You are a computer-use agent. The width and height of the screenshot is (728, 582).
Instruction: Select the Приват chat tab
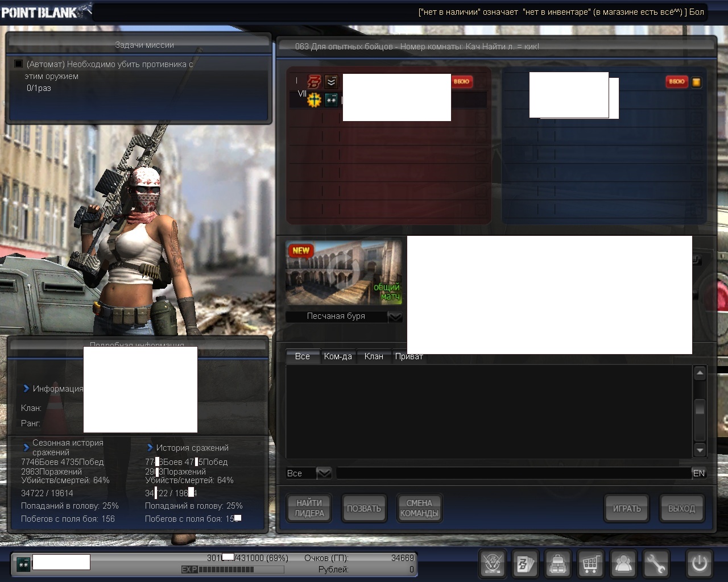[409, 356]
